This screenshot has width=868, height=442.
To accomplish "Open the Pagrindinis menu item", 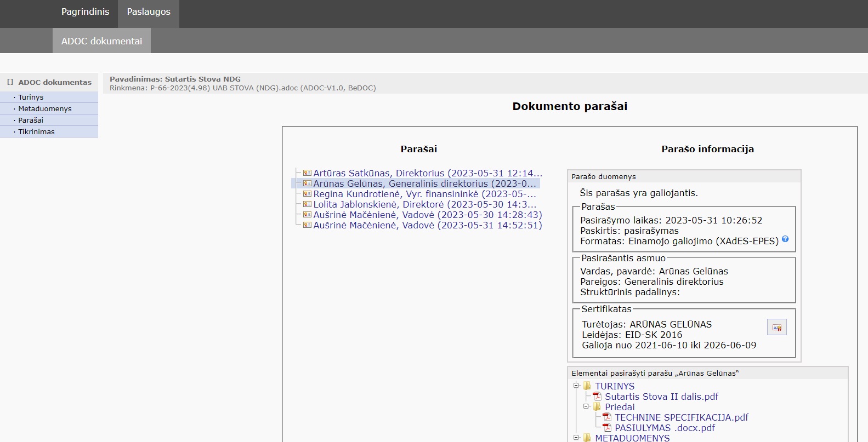I will click(x=85, y=12).
